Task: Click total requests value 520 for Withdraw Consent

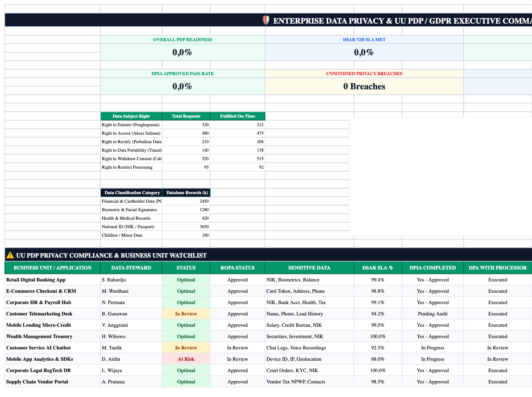Action: 186,159
